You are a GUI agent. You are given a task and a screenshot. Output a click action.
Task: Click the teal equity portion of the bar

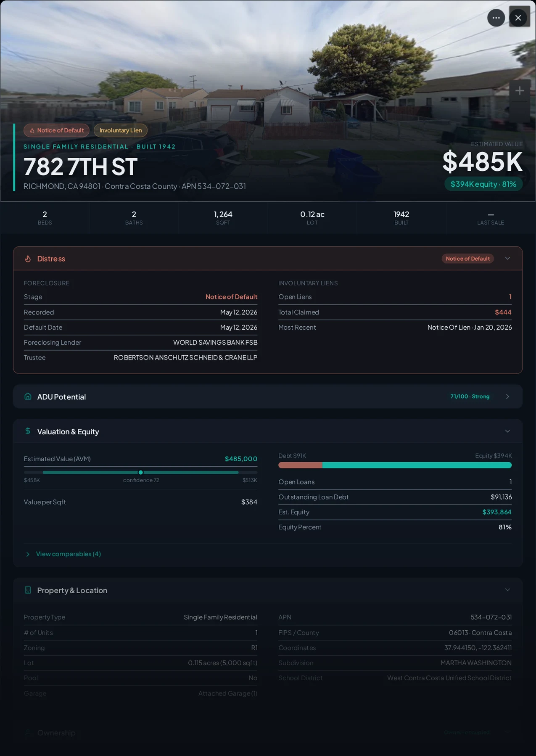coord(417,465)
